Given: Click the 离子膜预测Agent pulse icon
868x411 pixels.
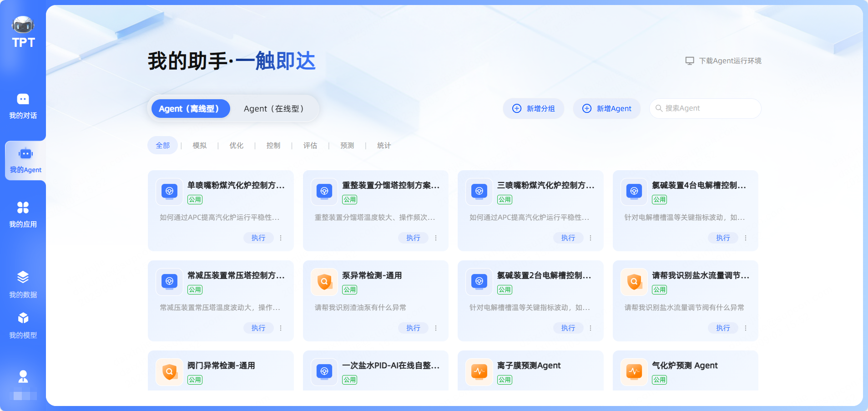Looking at the screenshot, I should 479,372.
